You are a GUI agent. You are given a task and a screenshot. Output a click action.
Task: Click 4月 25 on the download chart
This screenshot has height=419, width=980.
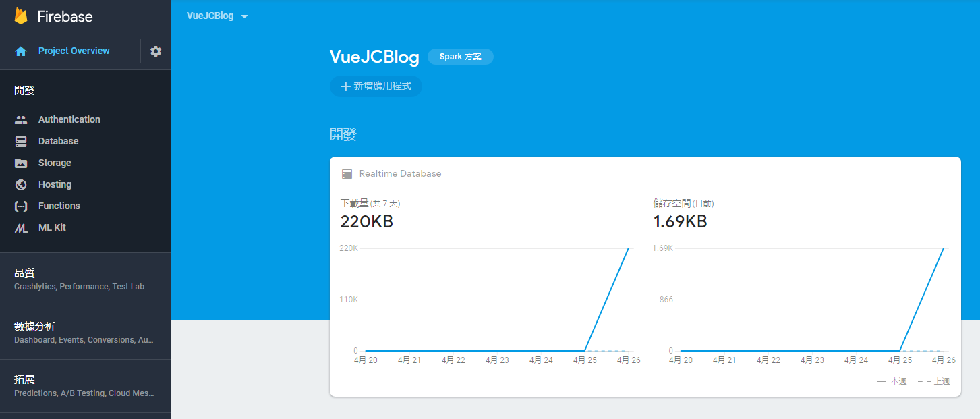pos(585,360)
